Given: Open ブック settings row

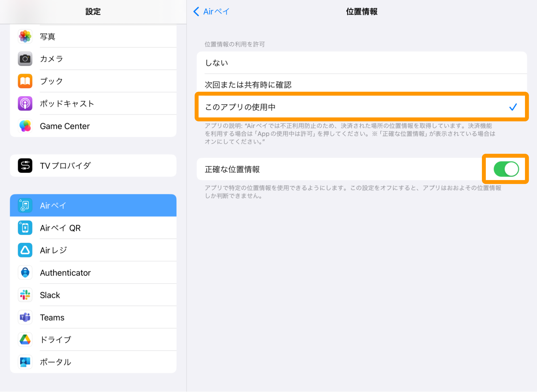Looking at the screenshot, I should tap(93, 81).
